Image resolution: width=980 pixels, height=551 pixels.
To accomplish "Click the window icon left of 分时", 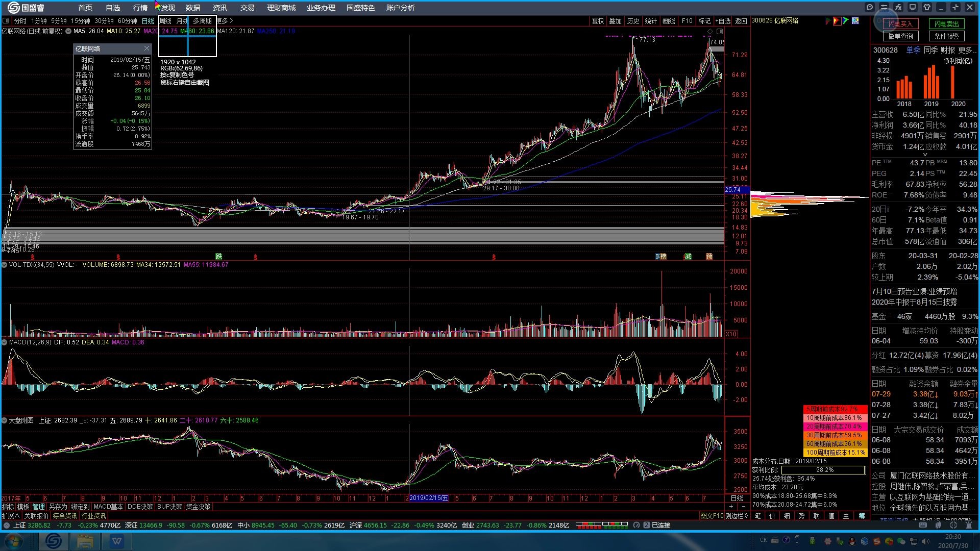I will coord(6,21).
